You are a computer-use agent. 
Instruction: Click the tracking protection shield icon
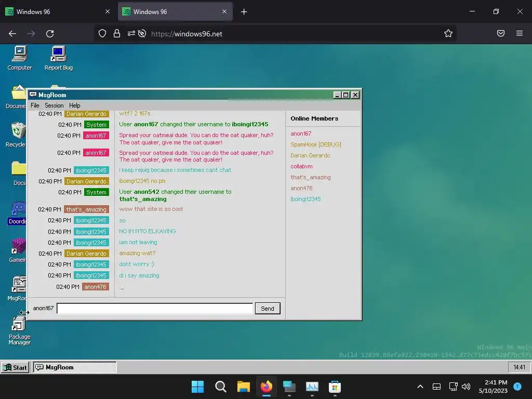pyautogui.click(x=102, y=33)
